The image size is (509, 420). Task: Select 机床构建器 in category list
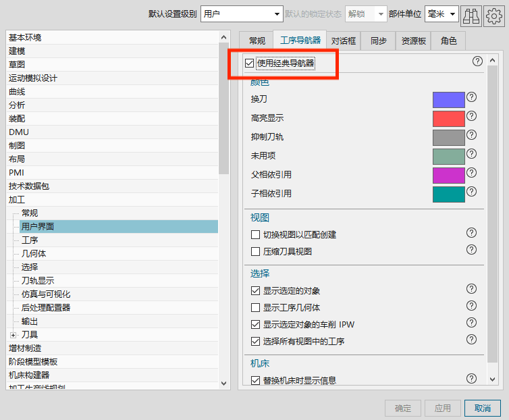click(29, 375)
